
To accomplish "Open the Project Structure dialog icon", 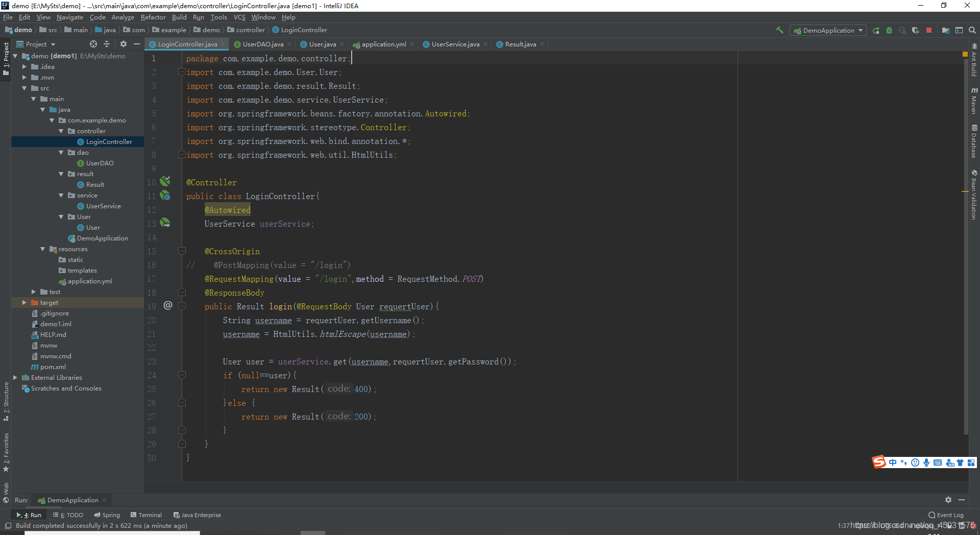I will point(946,30).
